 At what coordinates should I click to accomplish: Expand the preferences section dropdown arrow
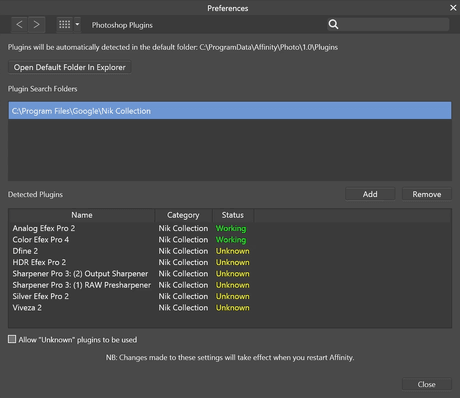tap(77, 25)
